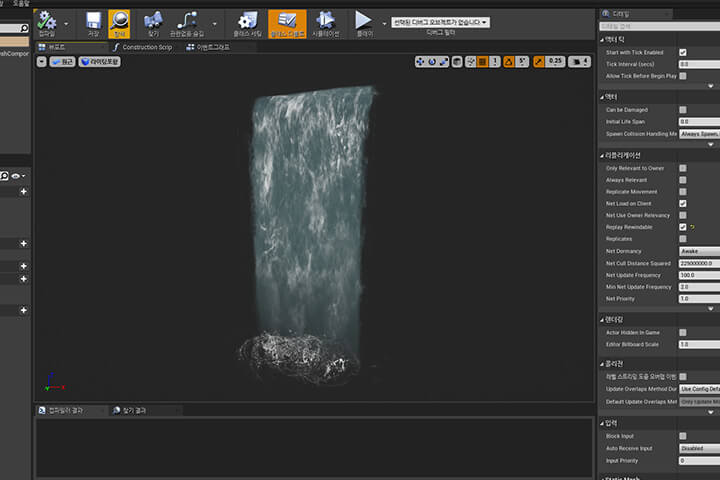Open the grid snap value button
Image resolution: width=720 pixels, height=480 pixels.
pyautogui.click(x=495, y=62)
